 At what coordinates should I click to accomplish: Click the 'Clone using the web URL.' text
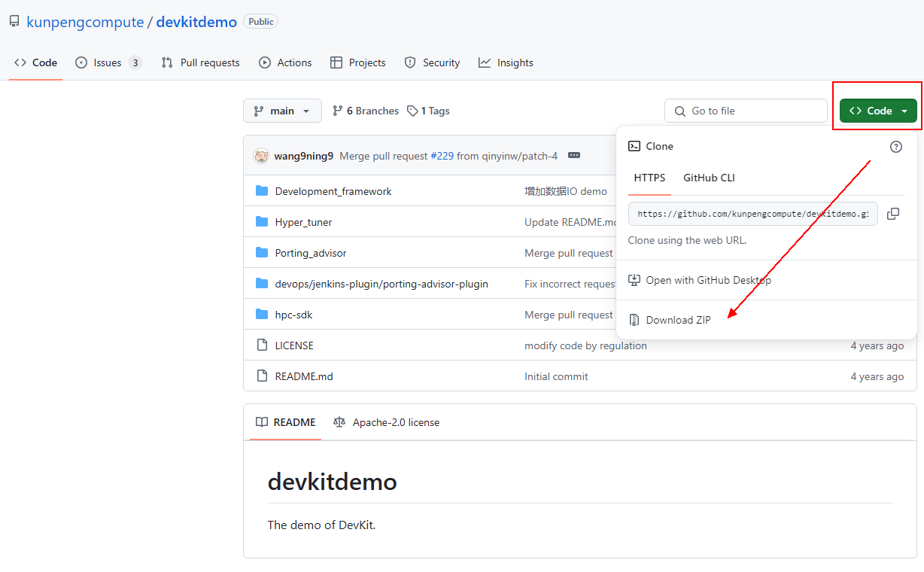click(x=687, y=240)
